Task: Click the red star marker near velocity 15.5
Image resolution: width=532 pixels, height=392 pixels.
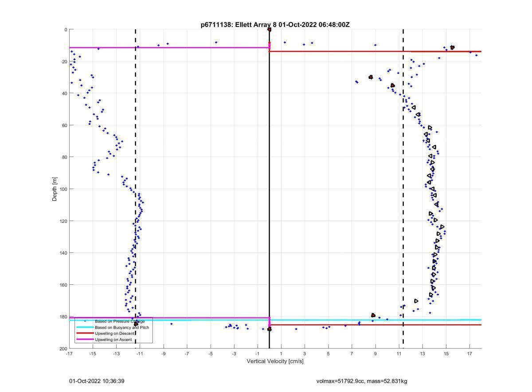Action: (452, 47)
